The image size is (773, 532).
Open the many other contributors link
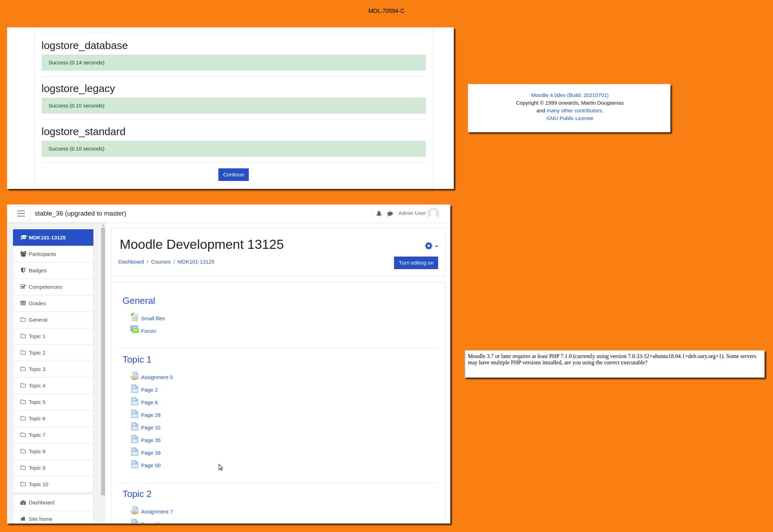574,111
